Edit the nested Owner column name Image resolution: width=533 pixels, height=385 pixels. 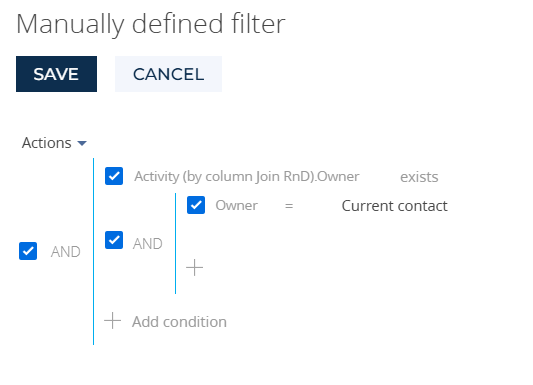tap(237, 205)
